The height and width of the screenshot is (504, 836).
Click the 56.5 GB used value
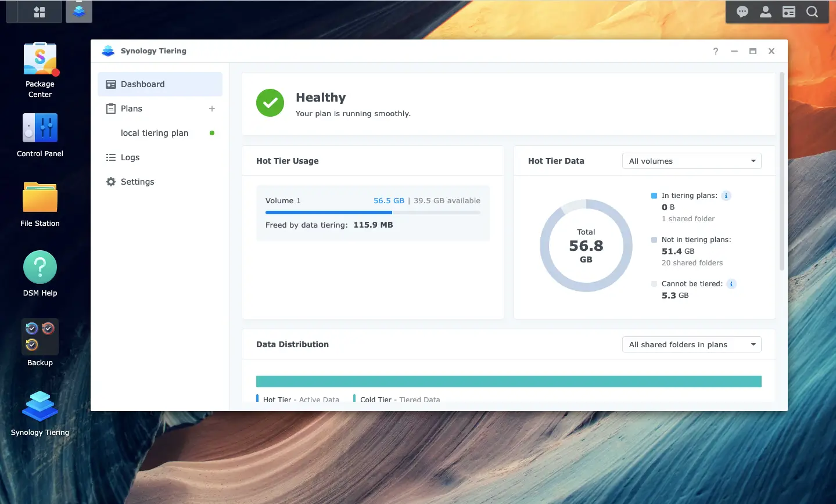tap(389, 200)
